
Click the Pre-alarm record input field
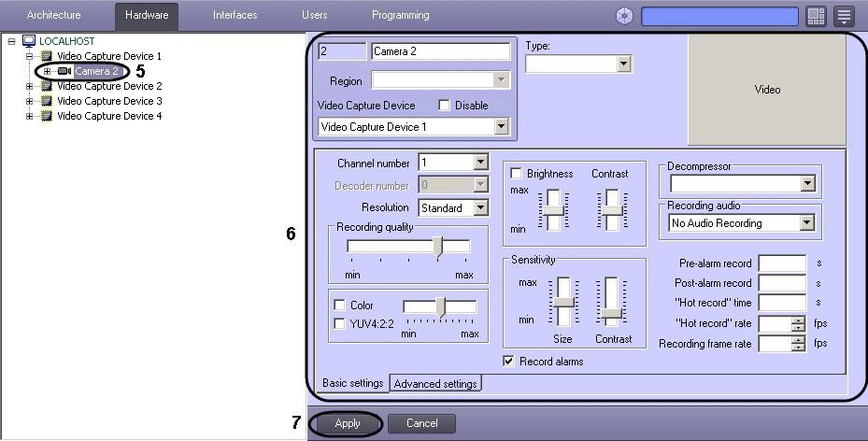tap(782, 263)
